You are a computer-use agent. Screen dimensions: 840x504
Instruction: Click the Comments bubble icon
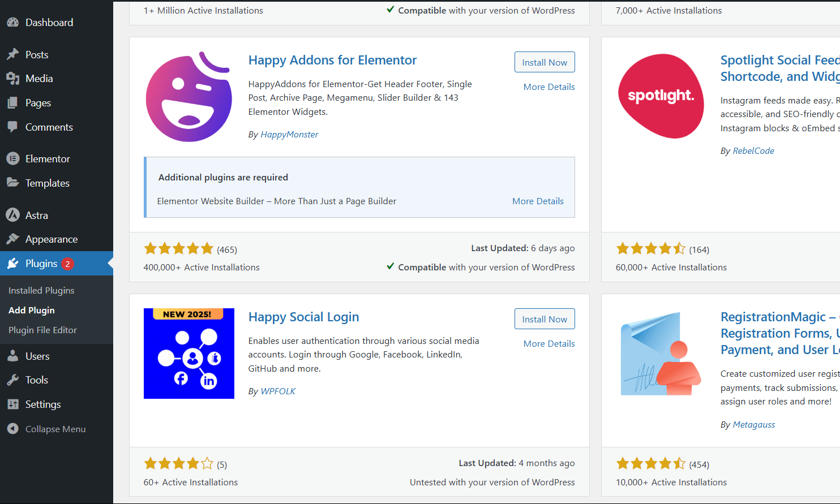click(13, 127)
